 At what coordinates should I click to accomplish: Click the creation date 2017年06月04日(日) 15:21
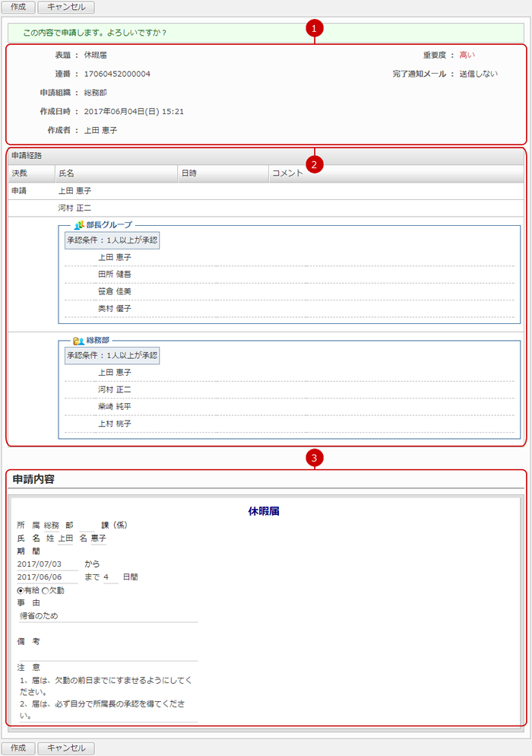click(x=134, y=111)
